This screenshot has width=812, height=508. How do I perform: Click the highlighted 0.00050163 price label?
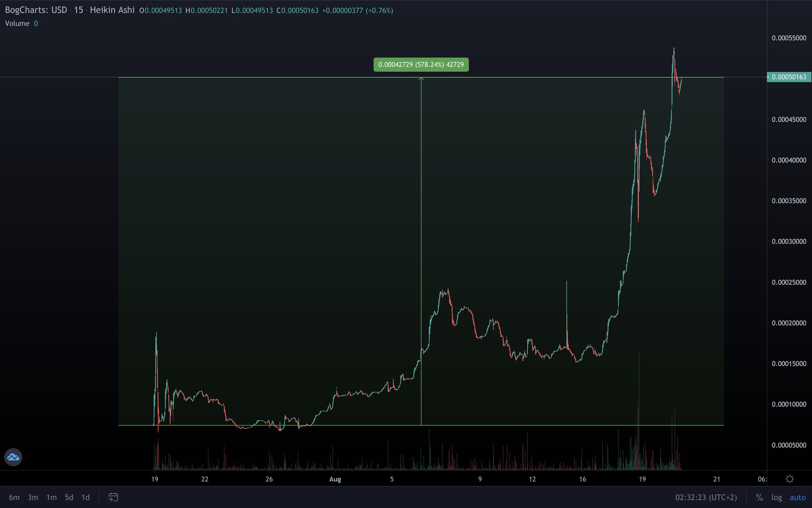click(x=789, y=77)
